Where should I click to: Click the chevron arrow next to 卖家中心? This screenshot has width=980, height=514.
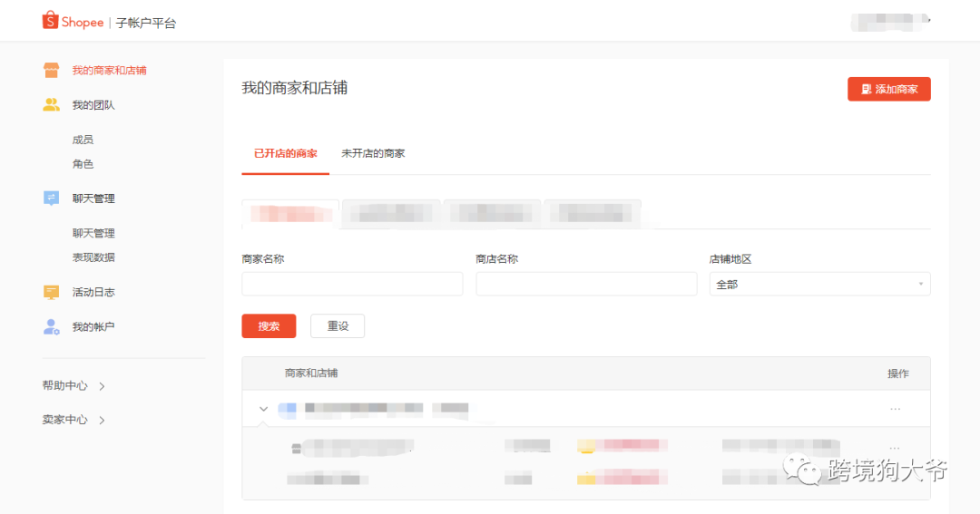pos(102,421)
